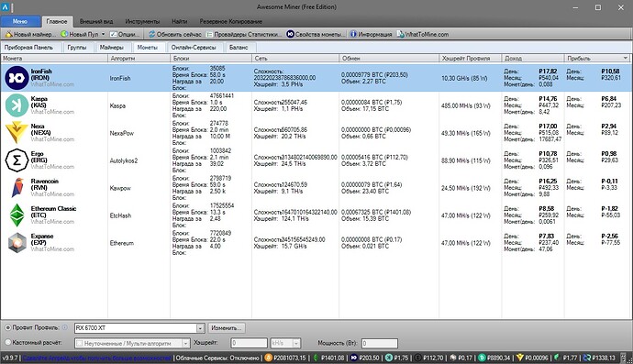Switch to the Группы tab
633x364 pixels.
coord(77,47)
